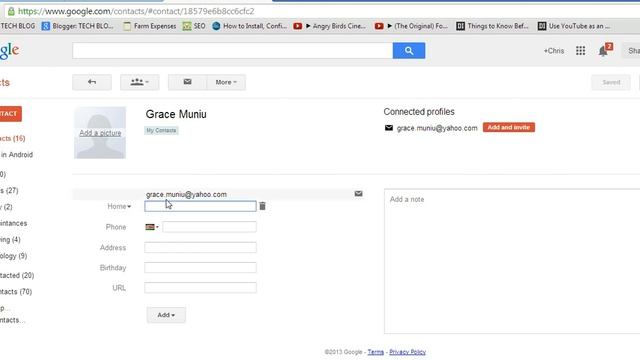Open the More menu

point(226,82)
